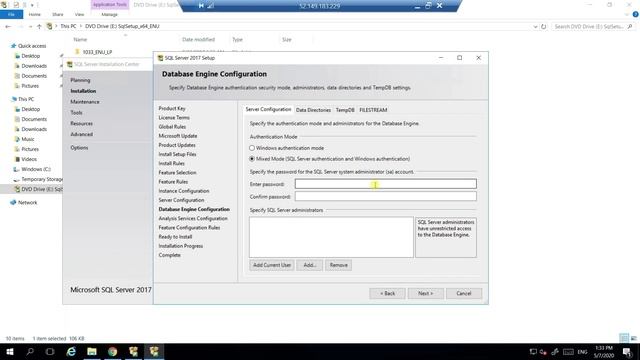
Task: Expand the address bar history dropdown
Action: pos(535,27)
